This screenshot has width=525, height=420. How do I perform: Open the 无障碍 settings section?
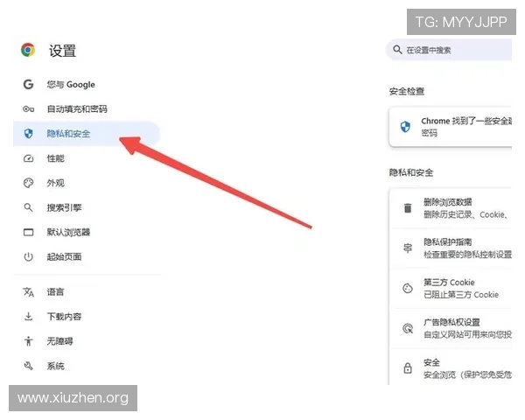point(87,341)
